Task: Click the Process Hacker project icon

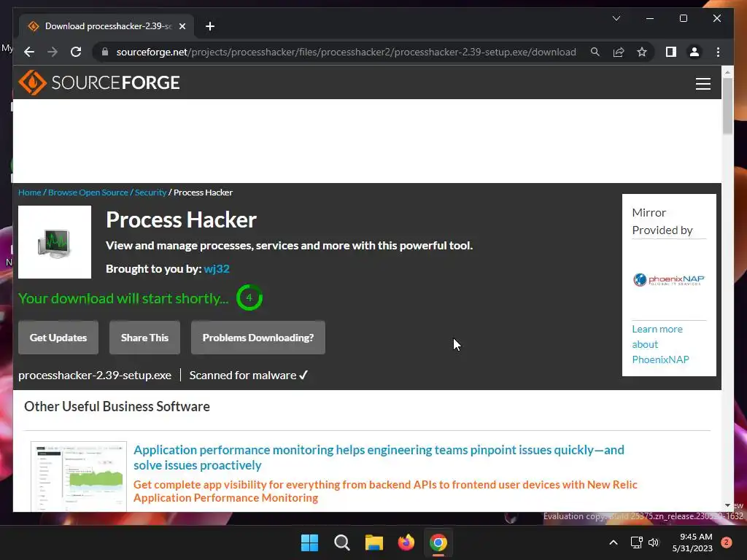Action: (55, 242)
